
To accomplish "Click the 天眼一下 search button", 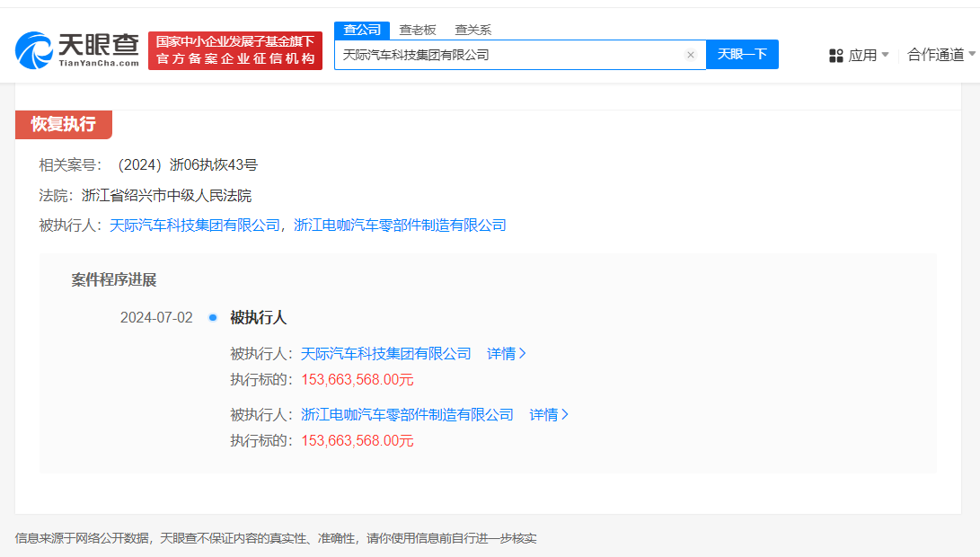I will pyautogui.click(x=742, y=55).
